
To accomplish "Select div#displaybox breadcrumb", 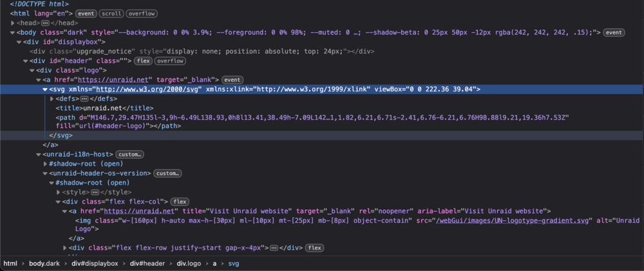I will coord(95,263).
